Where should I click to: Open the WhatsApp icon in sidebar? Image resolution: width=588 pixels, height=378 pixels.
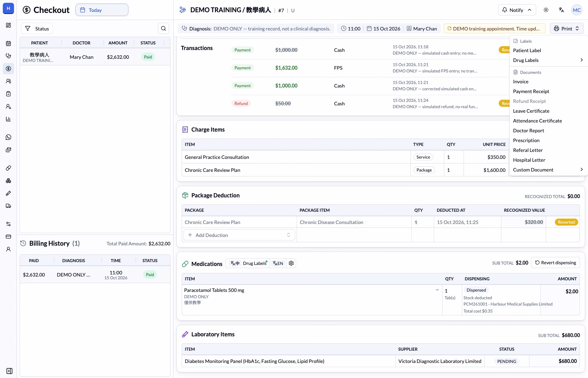pyautogui.click(x=8, y=137)
